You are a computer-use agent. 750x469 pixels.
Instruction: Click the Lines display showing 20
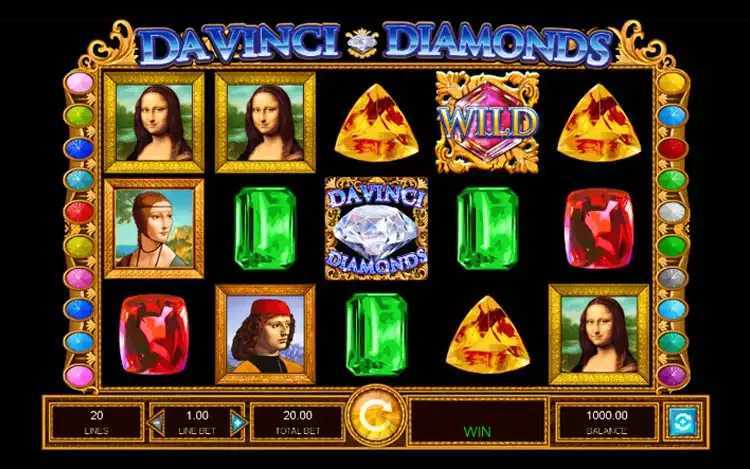tap(97, 422)
